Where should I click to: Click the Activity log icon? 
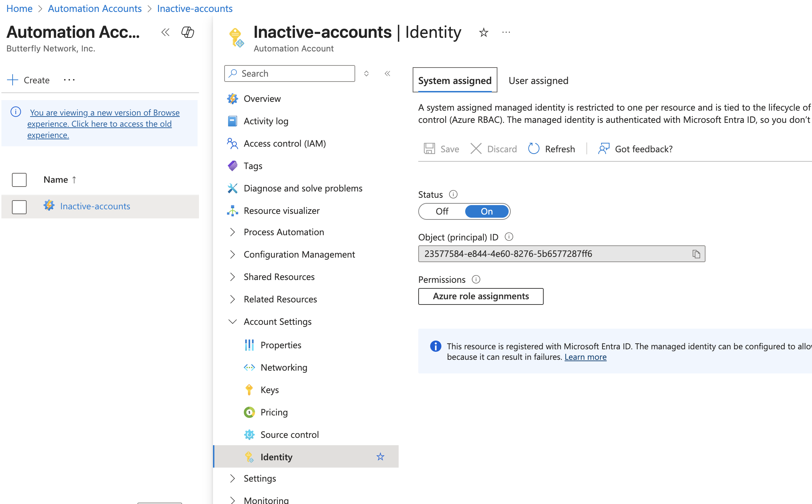(x=233, y=121)
